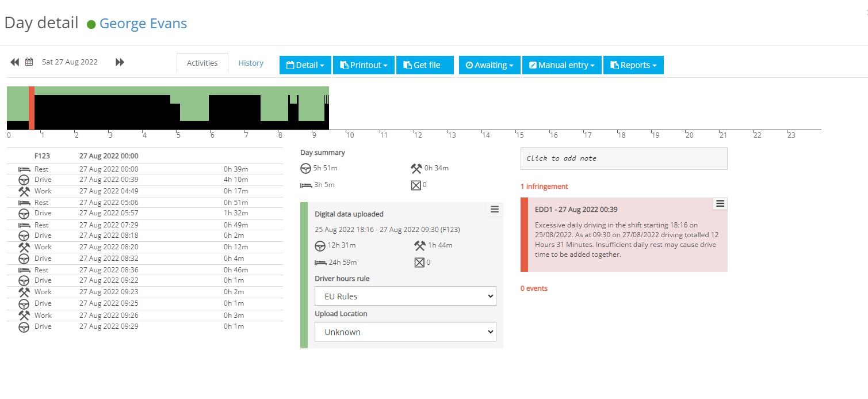This screenshot has width=868, height=399.
Task: Open the Awaiting dropdown
Action: pos(490,65)
